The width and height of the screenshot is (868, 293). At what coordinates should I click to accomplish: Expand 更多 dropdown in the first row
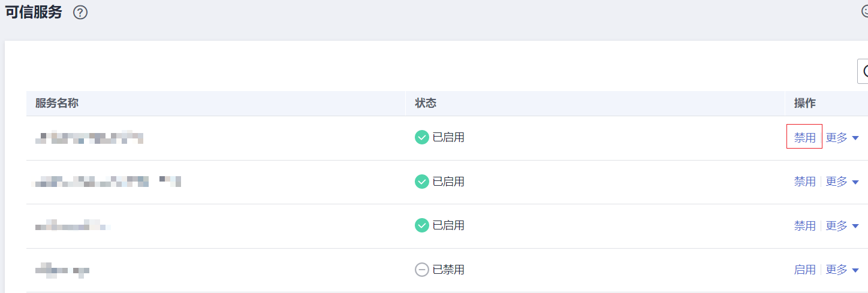(x=842, y=138)
